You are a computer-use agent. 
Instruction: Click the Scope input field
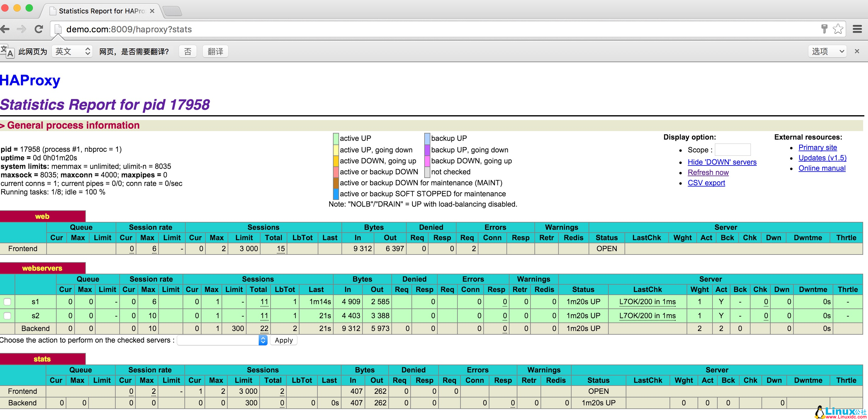coord(733,150)
